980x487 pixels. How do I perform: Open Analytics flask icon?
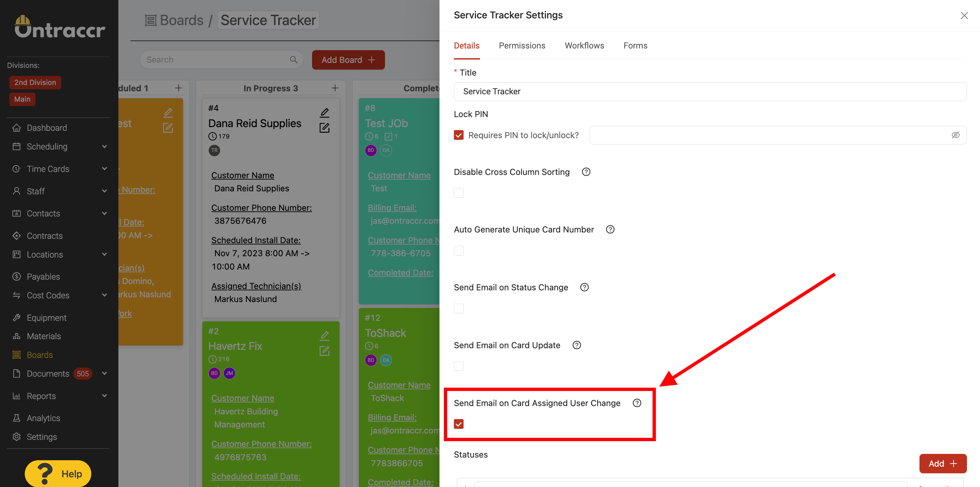coord(16,418)
